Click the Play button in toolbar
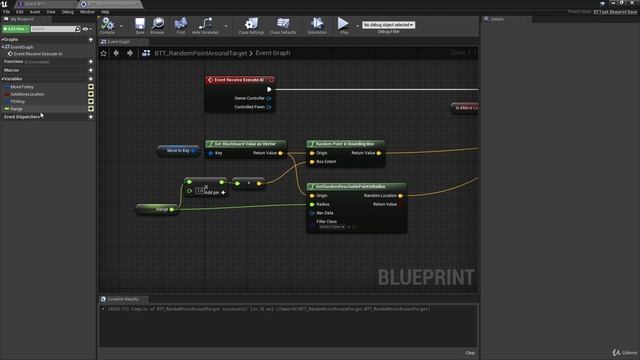Screen dimensions: 640x360 point(344,25)
